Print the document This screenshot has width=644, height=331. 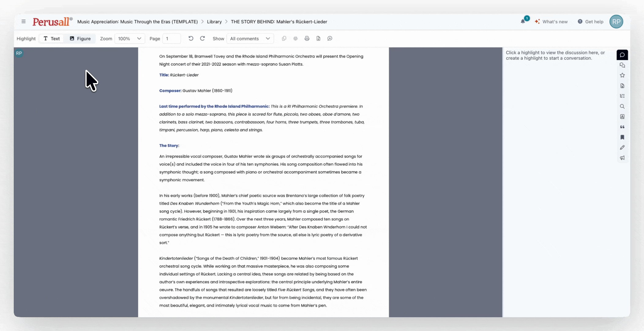307,38
